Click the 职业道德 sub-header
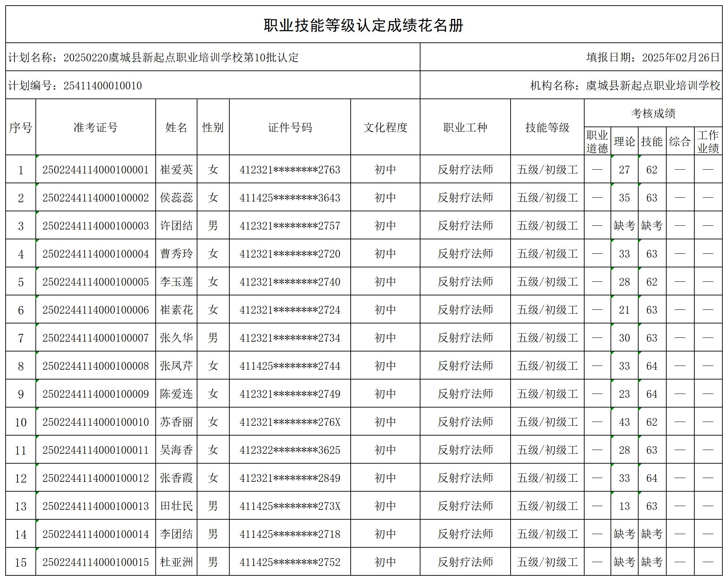 pyautogui.click(x=598, y=141)
